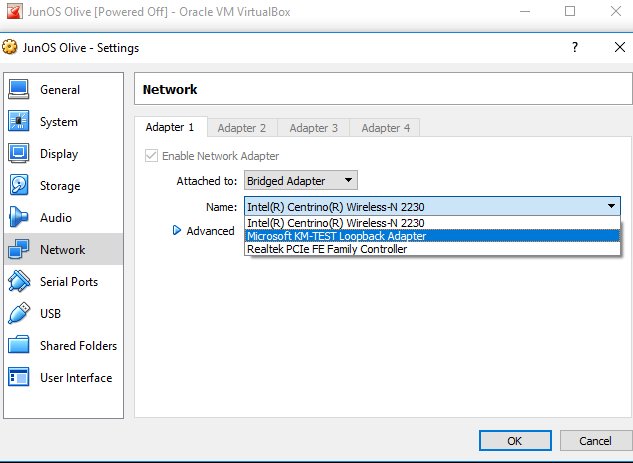Click the Shared Folders folder icon
This screenshot has width=633, height=463.
point(19,345)
